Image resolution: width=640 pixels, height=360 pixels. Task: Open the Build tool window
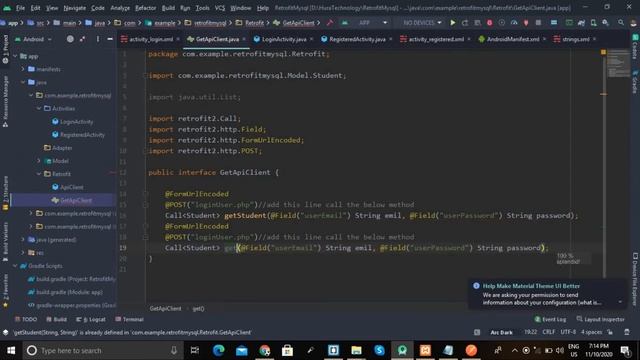pyautogui.click(x=56, y=319)
